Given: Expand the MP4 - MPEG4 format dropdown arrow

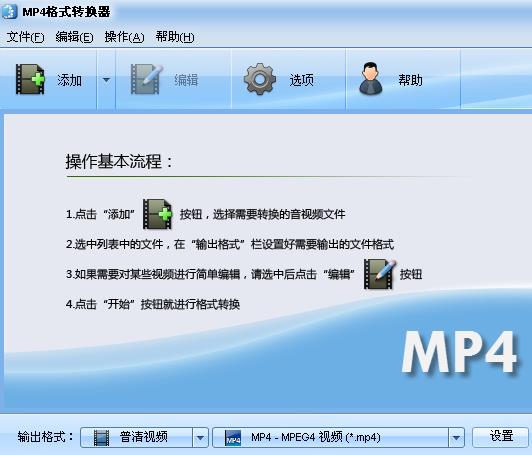Looking at the screenshot, I should (456, 437).
